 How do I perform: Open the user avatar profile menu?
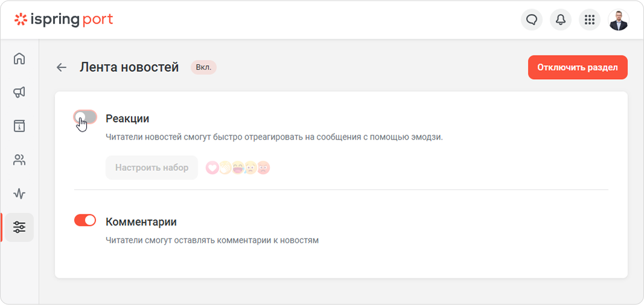[619, 20]
